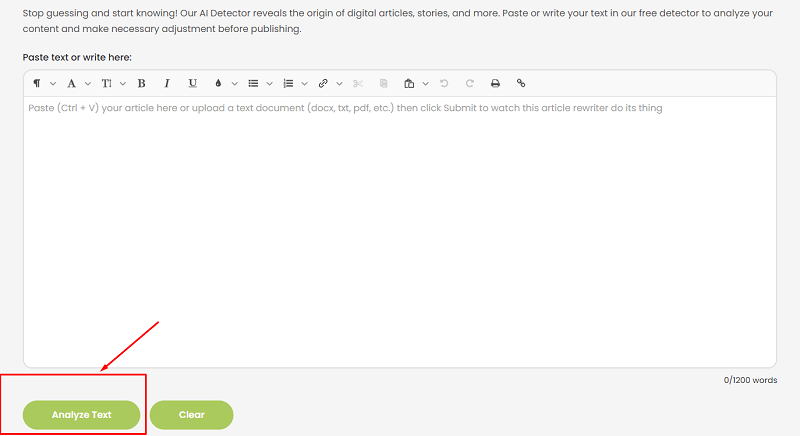
Task: Expand the font family dropdown arrow
Action: 88,84
